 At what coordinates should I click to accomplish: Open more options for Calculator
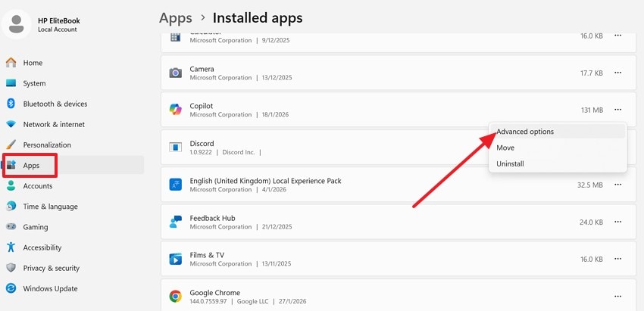pyautogui.click(x=617, y=36)
